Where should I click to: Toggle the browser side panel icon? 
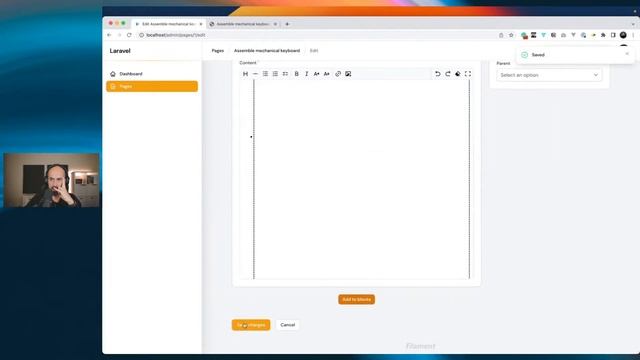point(613,35)
